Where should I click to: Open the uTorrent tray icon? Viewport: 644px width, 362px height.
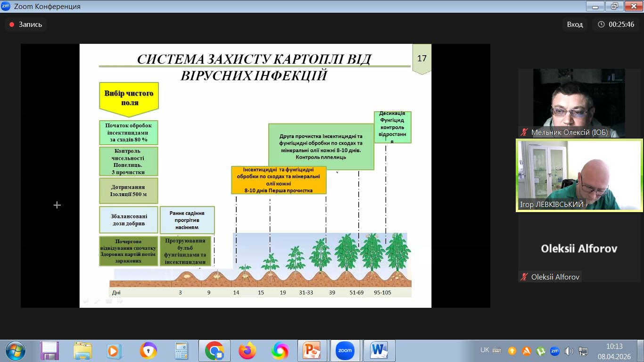[x=541, y=351]
